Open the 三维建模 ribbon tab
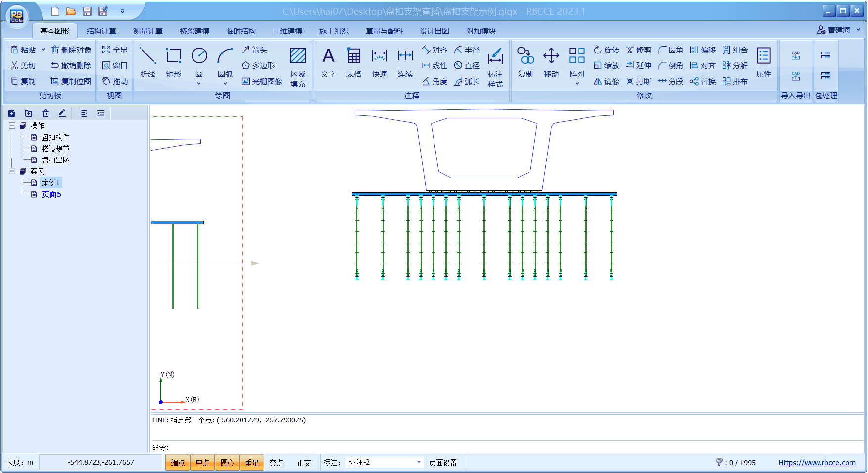868x473 pixels. (287, 31)
